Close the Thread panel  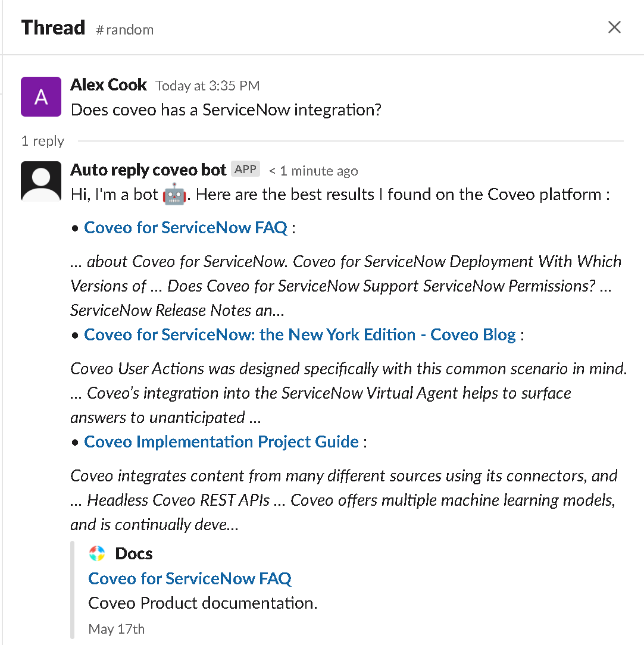click(x=614, y=27)
